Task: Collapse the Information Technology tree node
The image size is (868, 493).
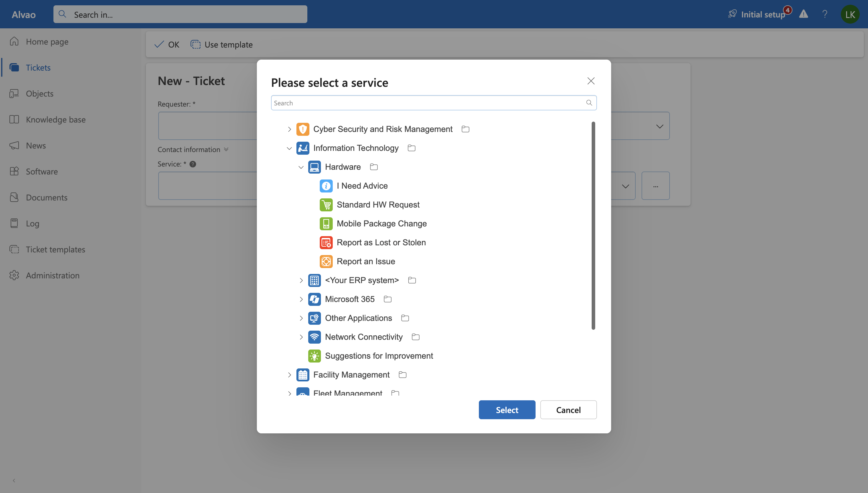Action: coord(289,148)
